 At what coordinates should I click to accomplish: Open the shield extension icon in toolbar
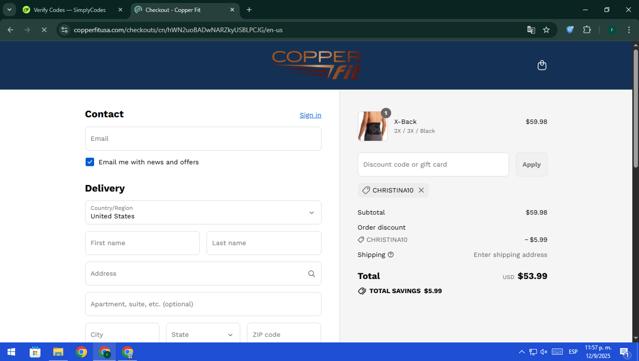(x=570, y=30)
